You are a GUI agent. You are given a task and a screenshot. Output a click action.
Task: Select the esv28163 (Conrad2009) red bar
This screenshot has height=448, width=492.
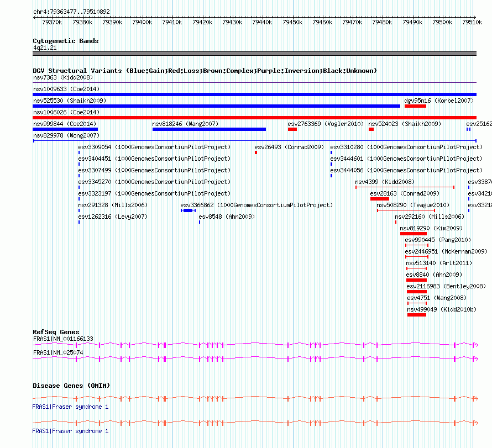pos(380,199)
